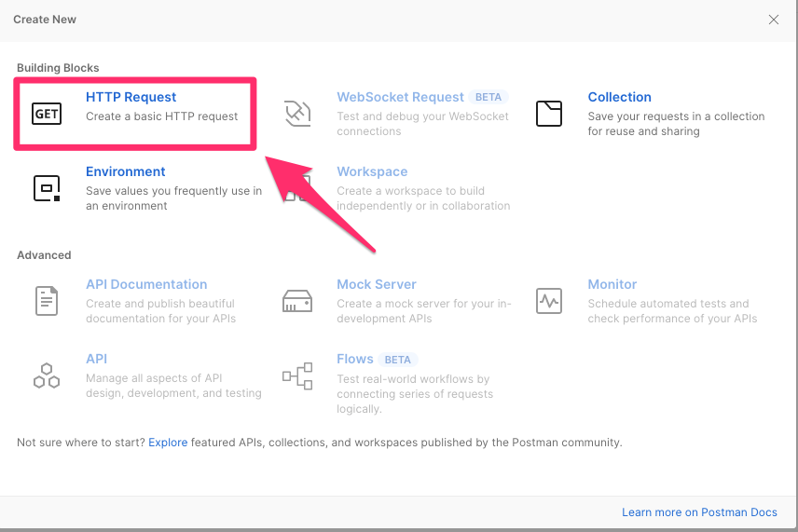Screen dimensions: 798x532
Task: Open the HTTP Request title link
Action: 131,97
